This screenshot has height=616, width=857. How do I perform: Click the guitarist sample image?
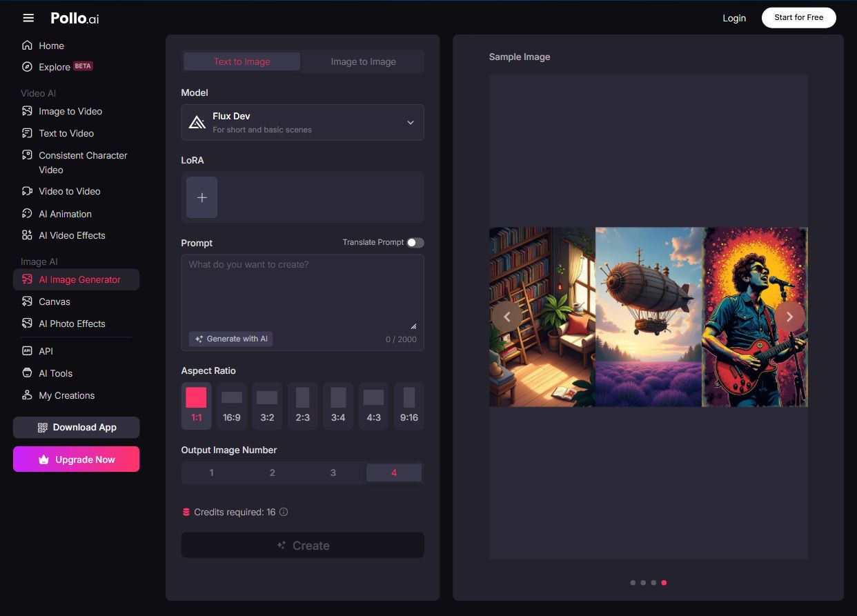coord(755,317)
